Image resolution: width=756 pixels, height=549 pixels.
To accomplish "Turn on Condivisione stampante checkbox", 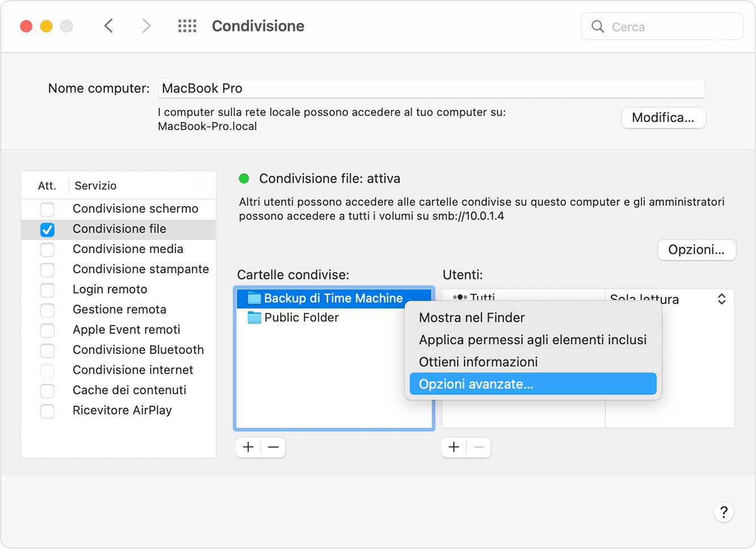I will click(x=48, y=269).
